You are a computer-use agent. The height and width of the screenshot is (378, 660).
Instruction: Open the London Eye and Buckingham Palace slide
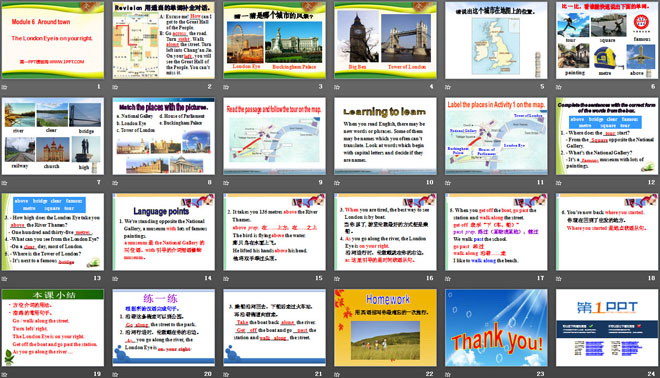[274, 40]
